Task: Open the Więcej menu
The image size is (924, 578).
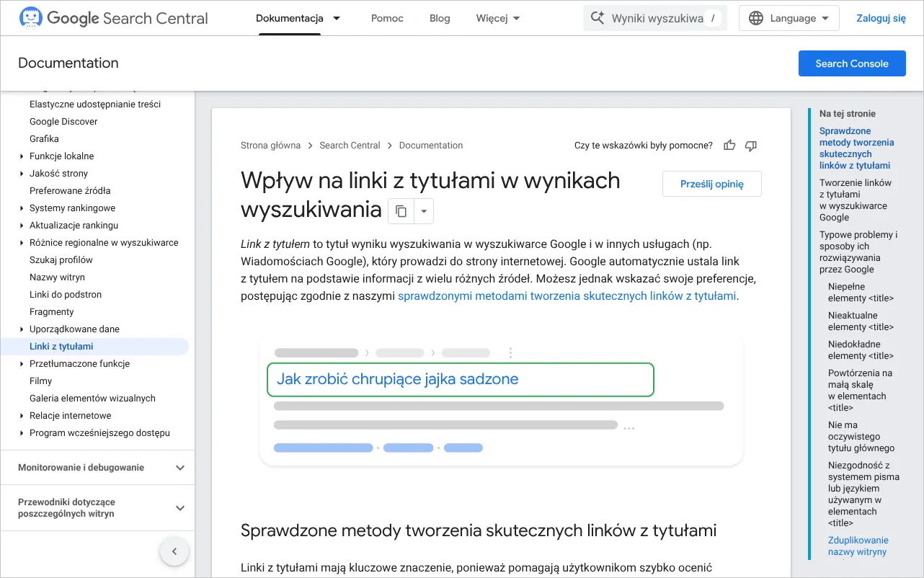Action: coord(498,19)
